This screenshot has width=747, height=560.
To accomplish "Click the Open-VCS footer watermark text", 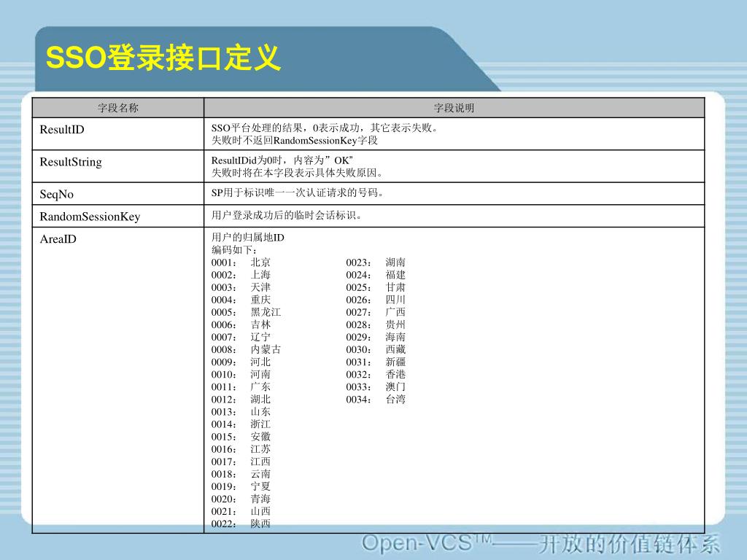I will point(541,544).
